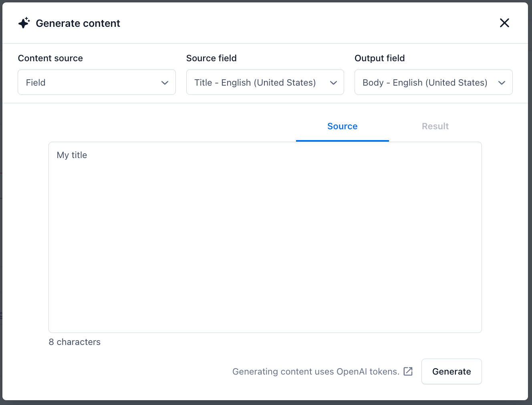Click the sparkles AI icon beside Generate content
532x405 pixels.
click(24, 23)
